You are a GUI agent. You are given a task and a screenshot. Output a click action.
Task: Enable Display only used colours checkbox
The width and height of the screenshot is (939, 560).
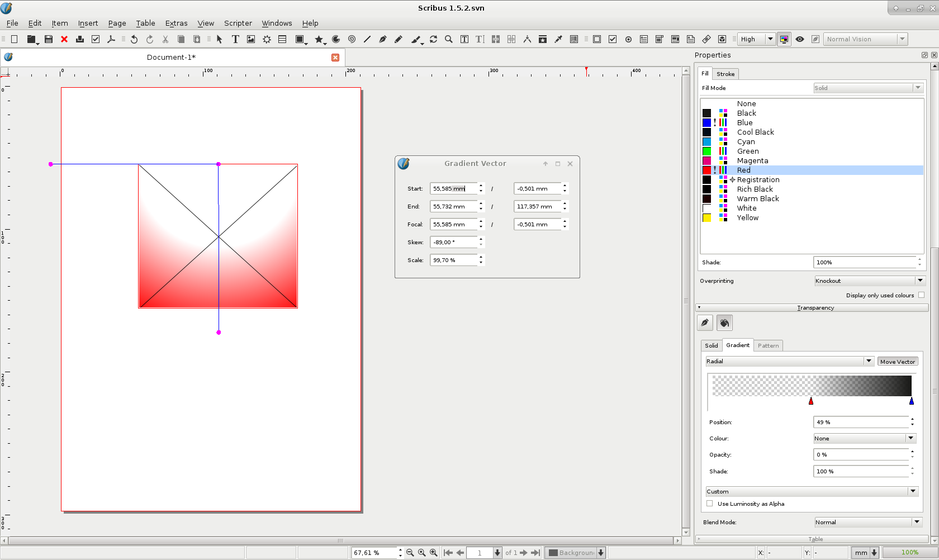pos(921,295)
